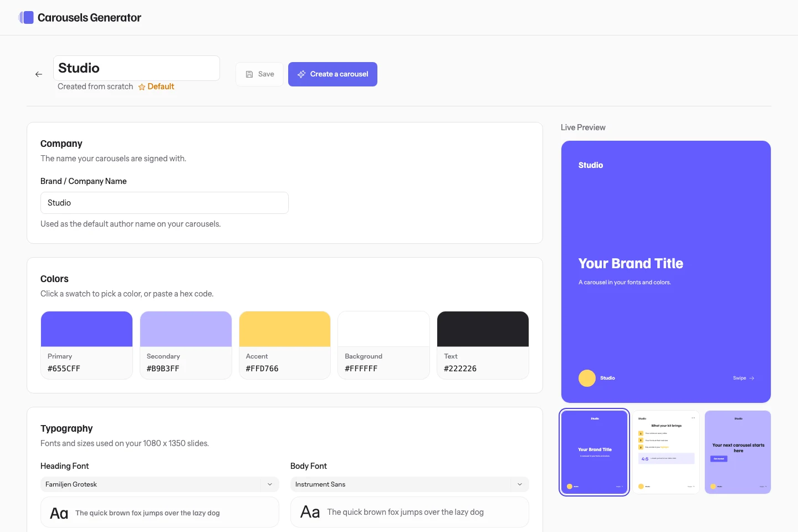798x532 pixels.
Task: Click the Save button
Action: [260, 74]
